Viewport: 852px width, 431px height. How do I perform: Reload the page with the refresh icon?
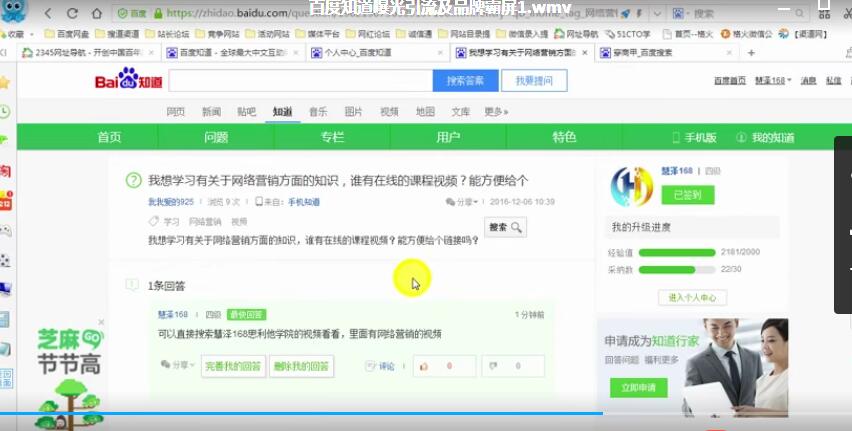[72, 13]
